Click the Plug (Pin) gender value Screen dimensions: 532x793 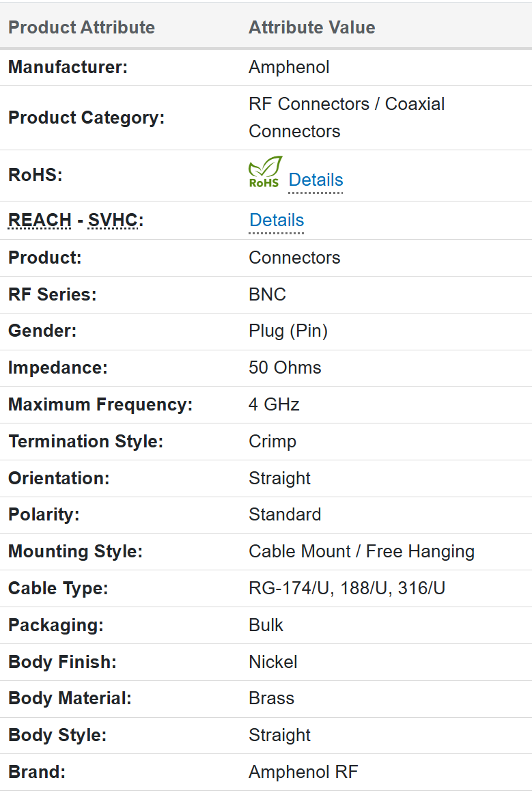pos(288,331)
